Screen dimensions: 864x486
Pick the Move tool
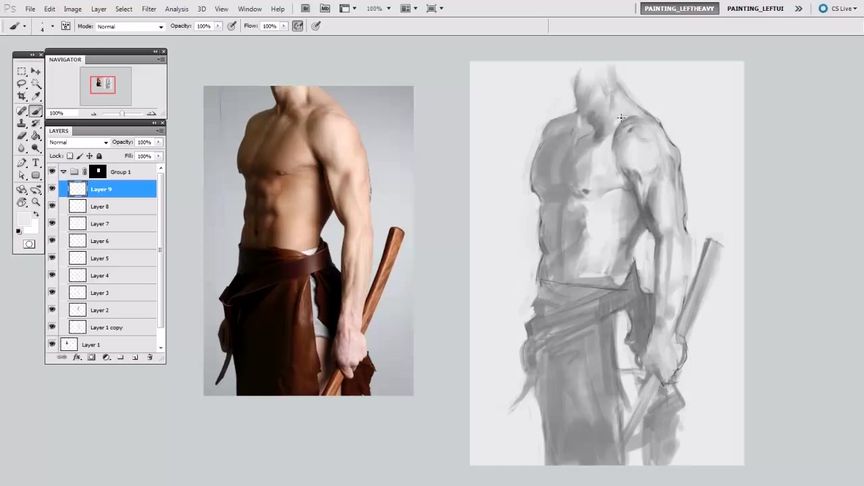[35, 72]
